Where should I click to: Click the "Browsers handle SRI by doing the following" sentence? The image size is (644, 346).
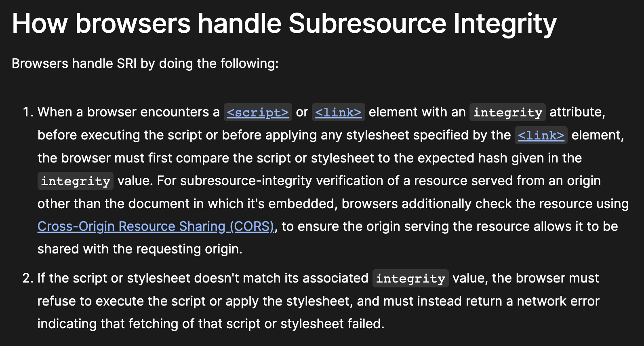click(x=145, y=63)
